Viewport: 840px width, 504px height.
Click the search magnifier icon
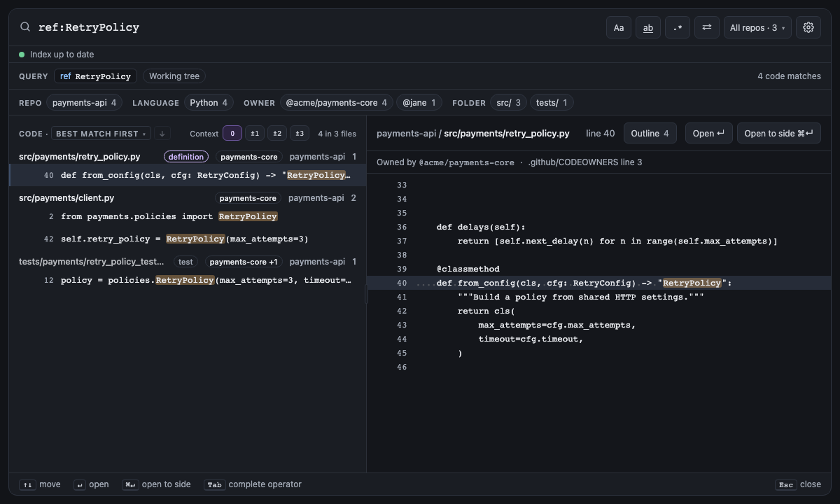click(x=25, y=27)
